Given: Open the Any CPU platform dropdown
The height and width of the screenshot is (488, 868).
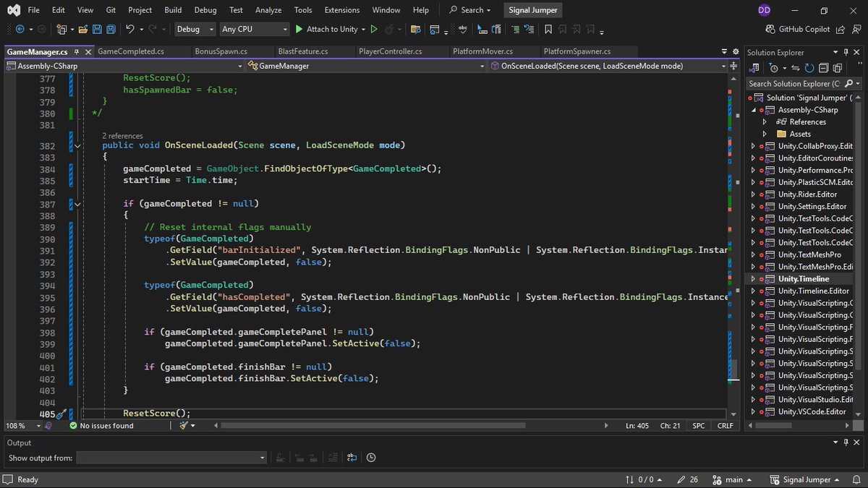Looking at the screenshot, I should [255, 29].
